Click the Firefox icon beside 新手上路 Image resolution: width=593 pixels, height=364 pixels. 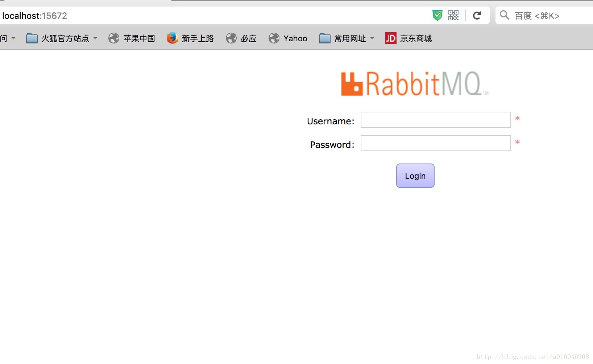coord(172,38)
